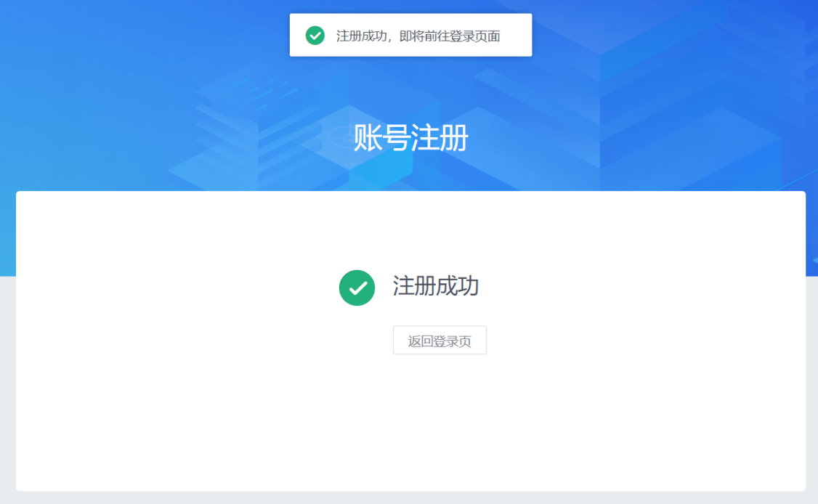Click the large green checkmark beside 注册成功
The height and width of the screenshot is (504, 818).
357,288
